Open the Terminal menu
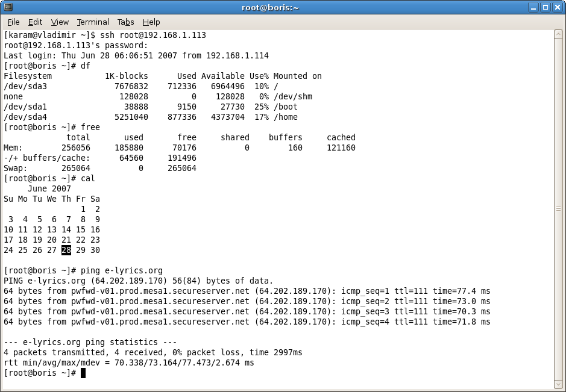566x392 pixels. click(x=93, y=22)
